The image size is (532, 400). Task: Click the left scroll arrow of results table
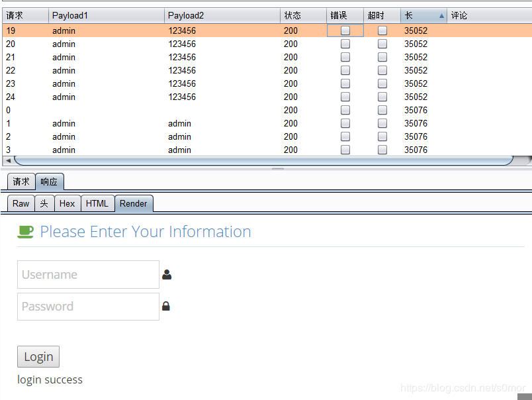[8, 161]
